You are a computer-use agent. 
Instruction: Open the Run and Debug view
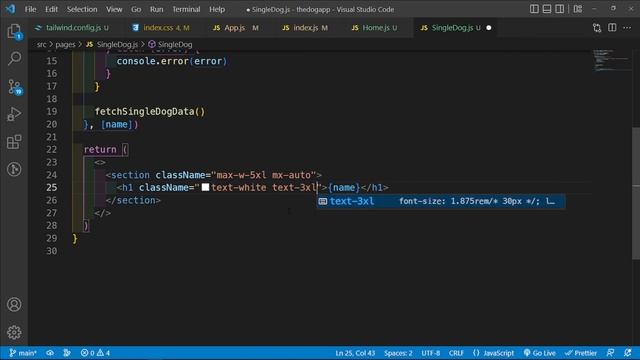point(14,114)
